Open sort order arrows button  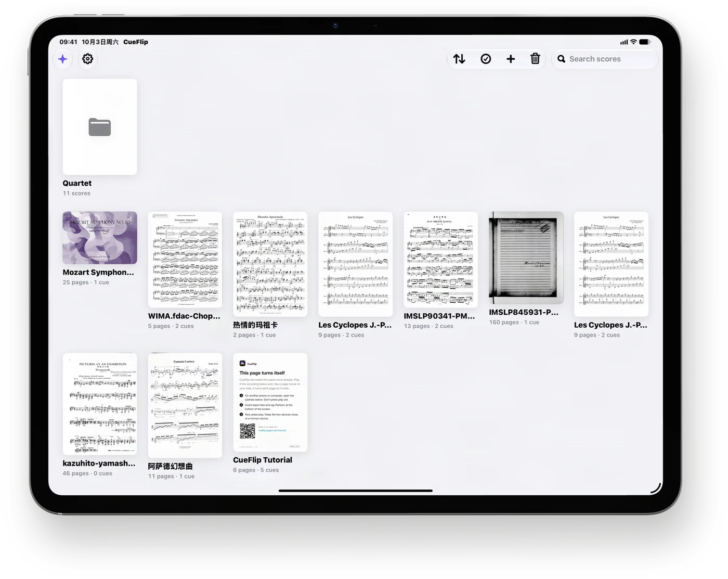pos(459,59)
